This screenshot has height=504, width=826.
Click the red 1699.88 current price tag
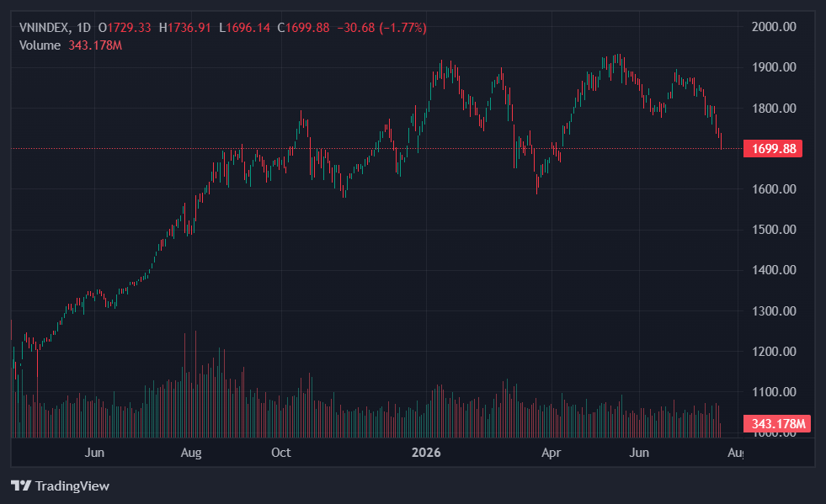(x=773, y=149)
